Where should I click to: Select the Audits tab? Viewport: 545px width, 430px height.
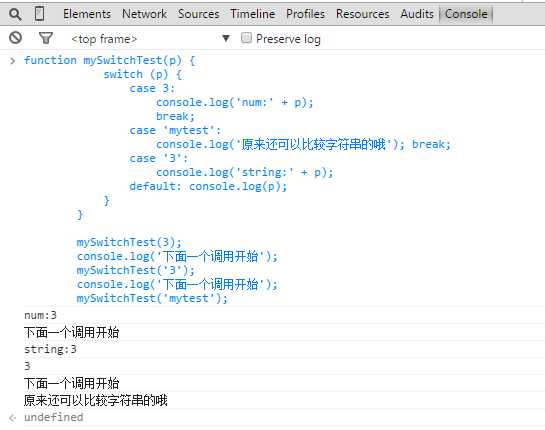(417, 14)
